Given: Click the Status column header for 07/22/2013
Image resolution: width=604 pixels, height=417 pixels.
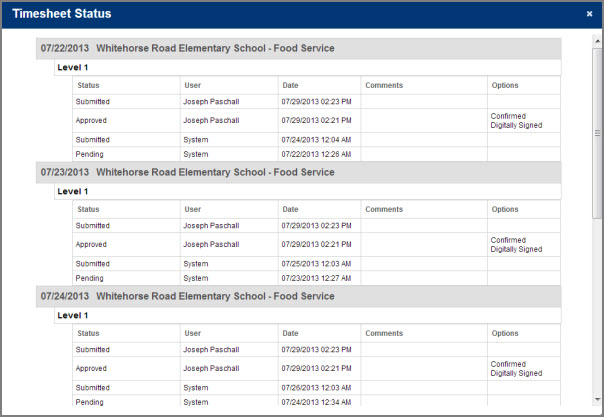Looking at the screenshot, I should coord(88,85).
